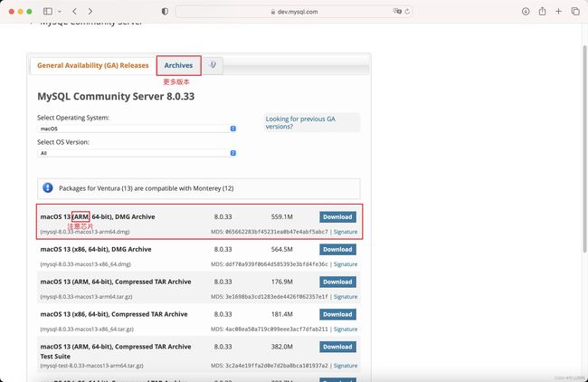Click the translate page icon
588x382 pixels.
point(397,11)
